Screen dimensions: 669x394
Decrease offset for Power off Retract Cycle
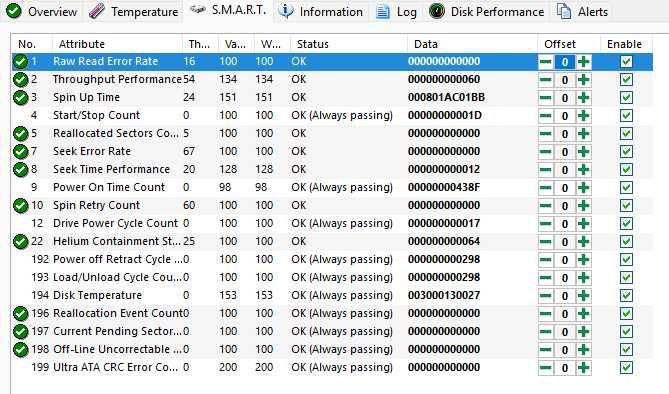(x=546, y=260)
